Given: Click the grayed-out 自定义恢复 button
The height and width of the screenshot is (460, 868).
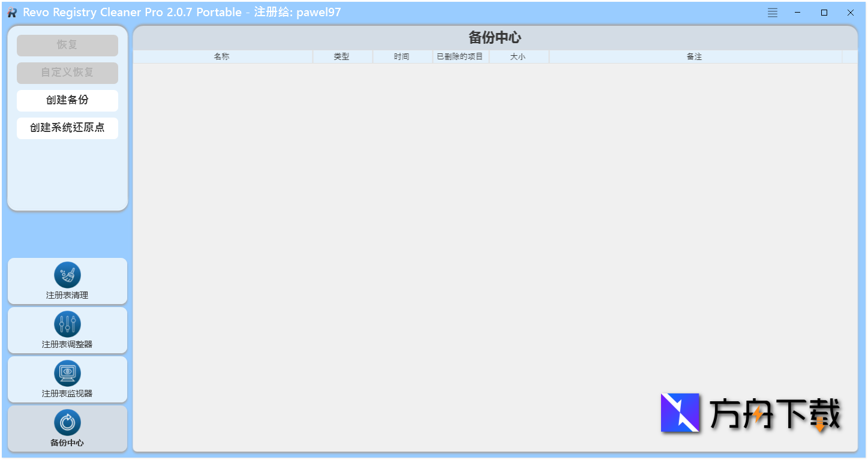Looking at the screenshot, I should (x=67, y=73).
